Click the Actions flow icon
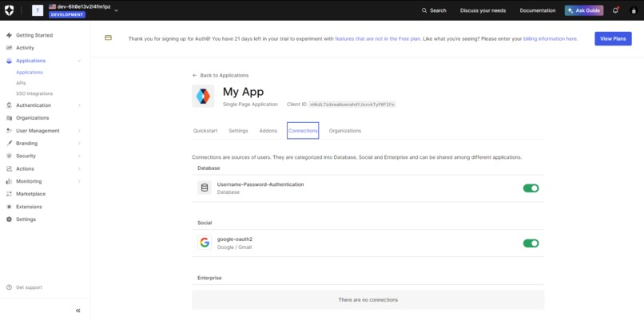The width and height of the screenshot is (644, 320). 9,168
